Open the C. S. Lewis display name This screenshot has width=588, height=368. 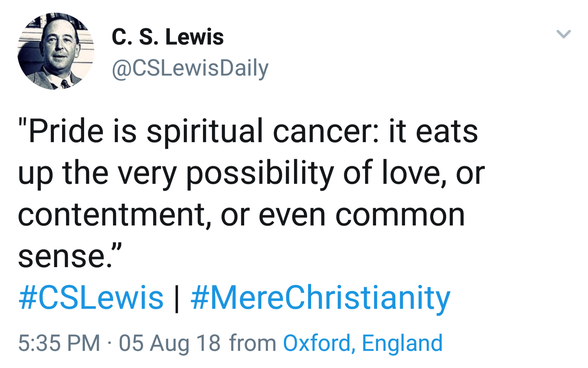coord(167,37)
